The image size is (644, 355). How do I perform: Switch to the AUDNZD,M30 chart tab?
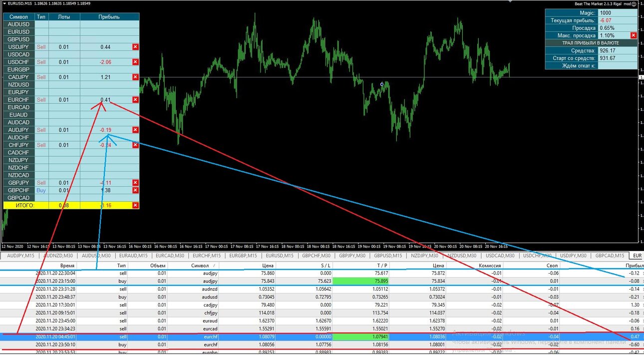58,256
